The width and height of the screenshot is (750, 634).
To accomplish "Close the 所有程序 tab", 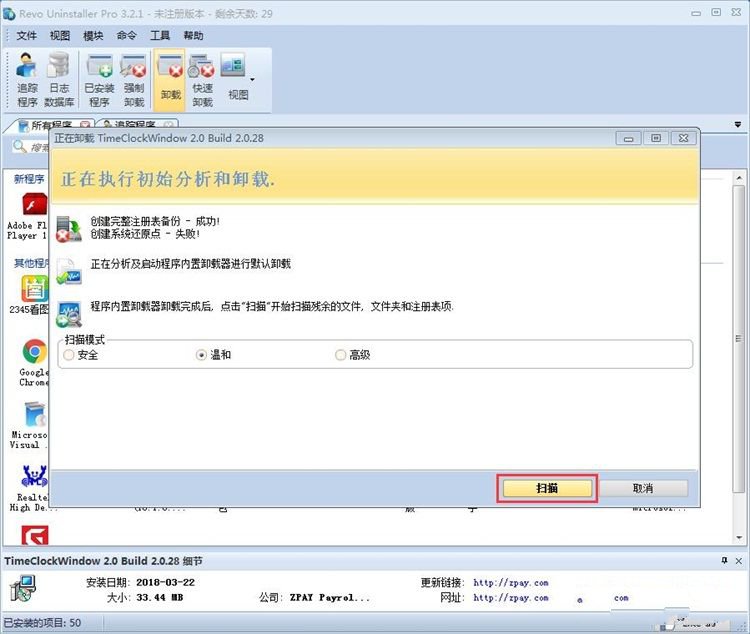I will pyautogui.click(x=85, y=124).
